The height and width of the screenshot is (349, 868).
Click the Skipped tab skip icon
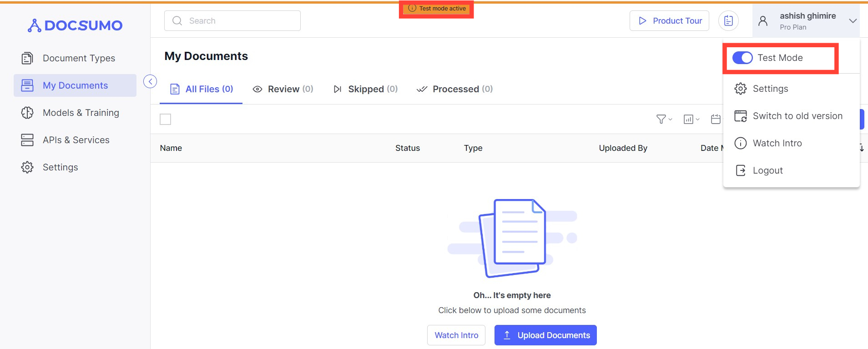pos(338,89)
